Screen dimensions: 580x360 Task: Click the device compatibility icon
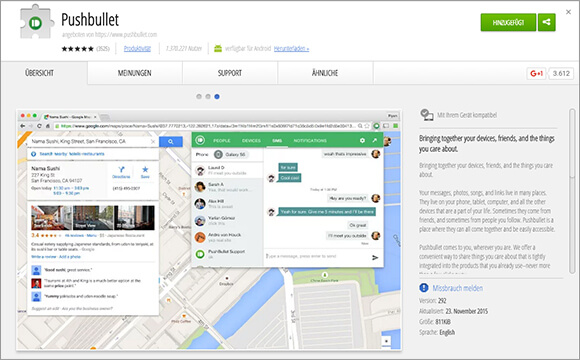coord(426,115)
